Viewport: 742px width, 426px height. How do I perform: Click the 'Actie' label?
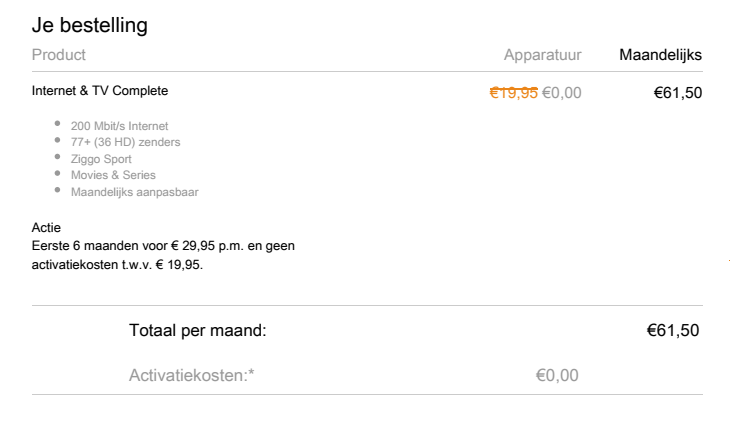point(46,229)
